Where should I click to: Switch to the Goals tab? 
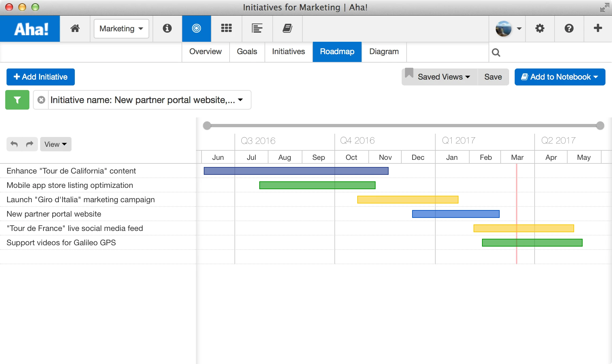[247, 52]
